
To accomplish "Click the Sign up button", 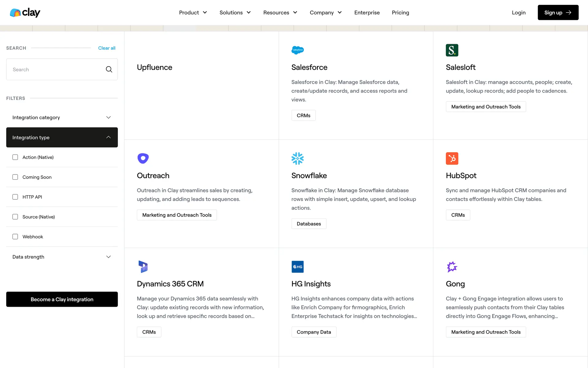I will pos(558,13).
